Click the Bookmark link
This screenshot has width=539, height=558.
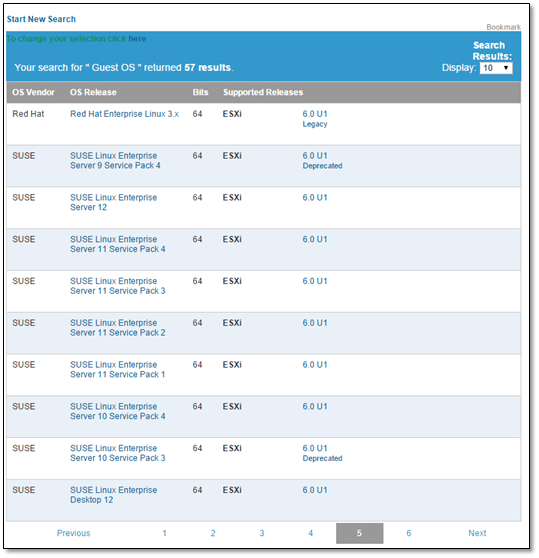pyautogui.click(x=503, y=27)
